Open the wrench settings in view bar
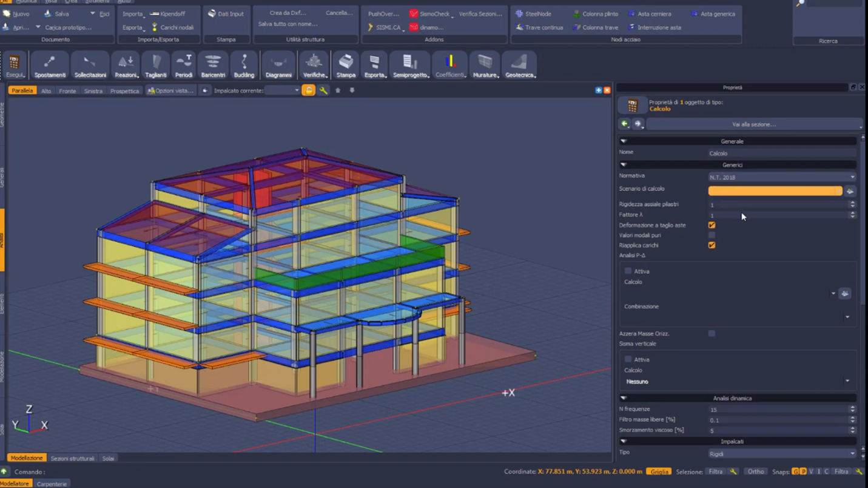868x488 pixels. click(323, 90)
